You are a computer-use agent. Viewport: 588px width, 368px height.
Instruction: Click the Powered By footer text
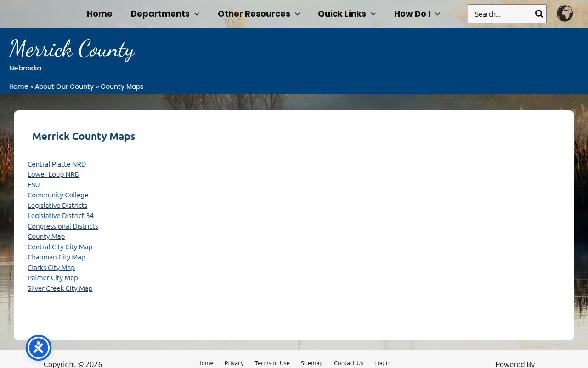[515, 364]
